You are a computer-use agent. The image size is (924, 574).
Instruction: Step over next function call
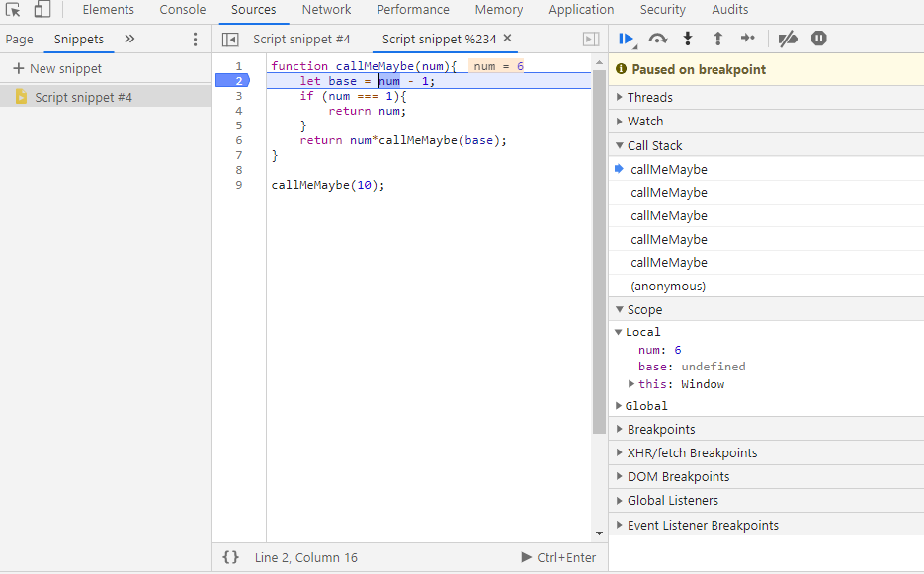(x=657, y=39)
